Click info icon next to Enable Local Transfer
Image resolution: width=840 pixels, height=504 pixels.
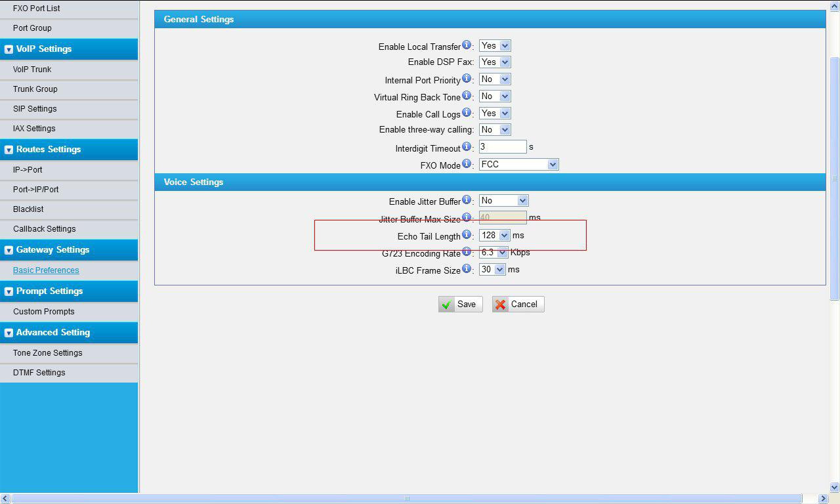(x=467, y=45)
